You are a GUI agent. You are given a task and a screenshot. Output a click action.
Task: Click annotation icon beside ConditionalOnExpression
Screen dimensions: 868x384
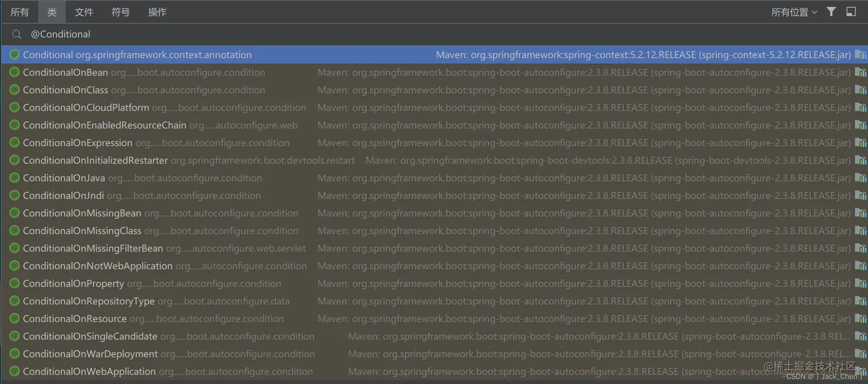(14, 143)
